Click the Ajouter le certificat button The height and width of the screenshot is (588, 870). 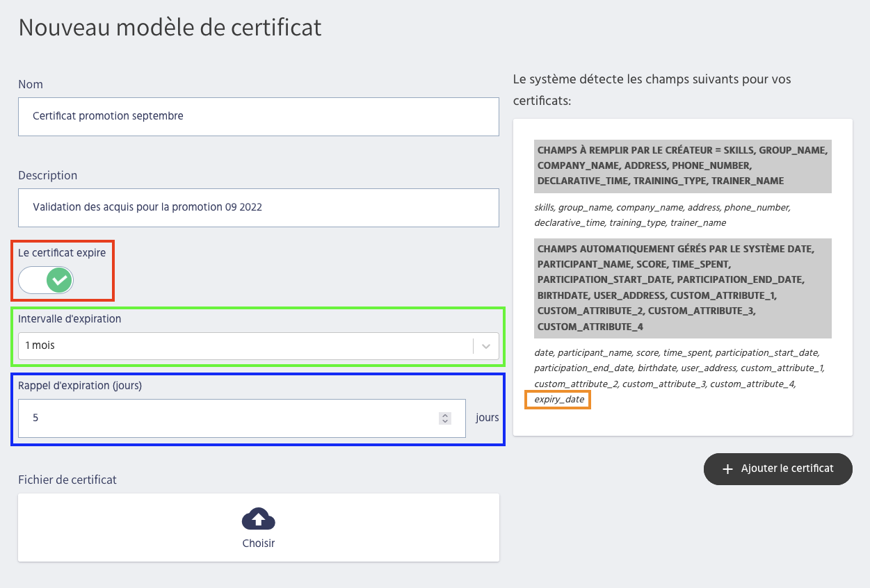(778, 469)
